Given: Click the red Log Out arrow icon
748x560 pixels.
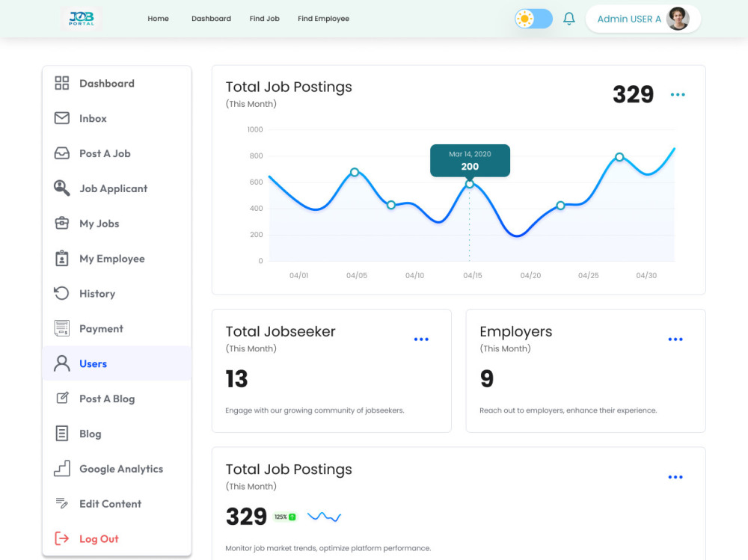Looking at the screenshot, I should tap(61, 538).
